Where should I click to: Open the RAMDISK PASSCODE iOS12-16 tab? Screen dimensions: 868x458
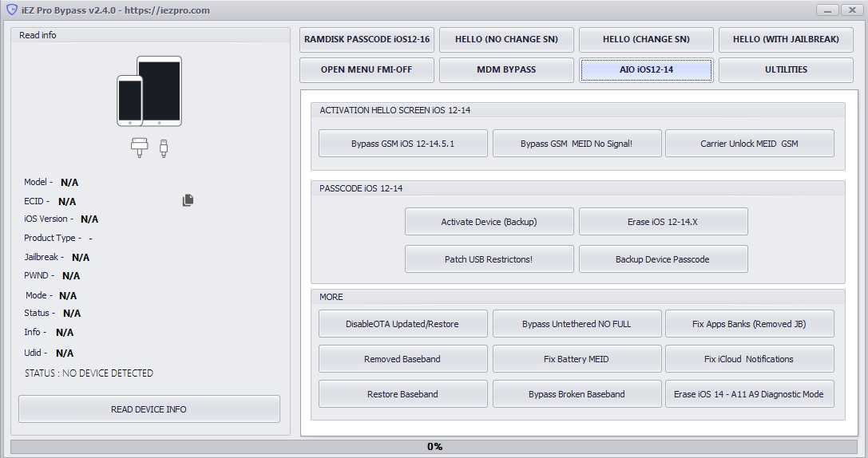coord(367,39)
